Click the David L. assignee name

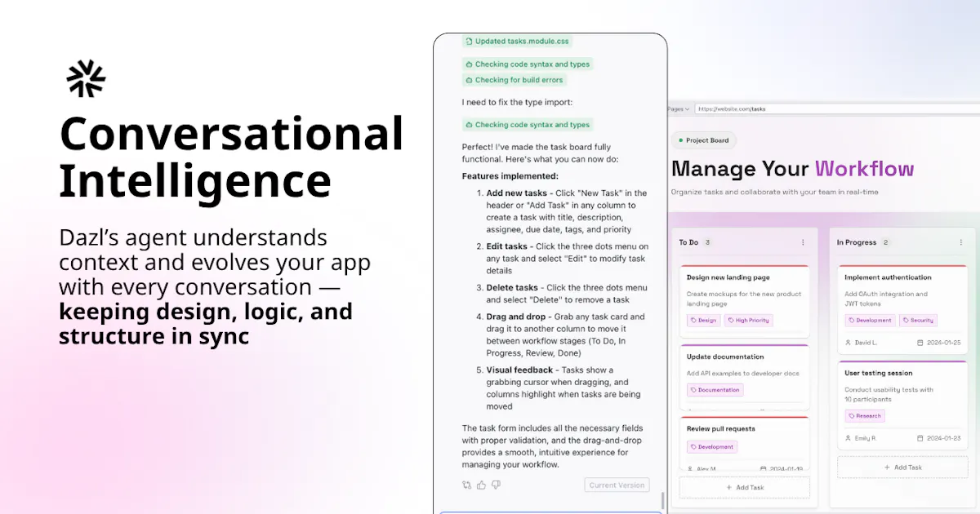[866, 343]
